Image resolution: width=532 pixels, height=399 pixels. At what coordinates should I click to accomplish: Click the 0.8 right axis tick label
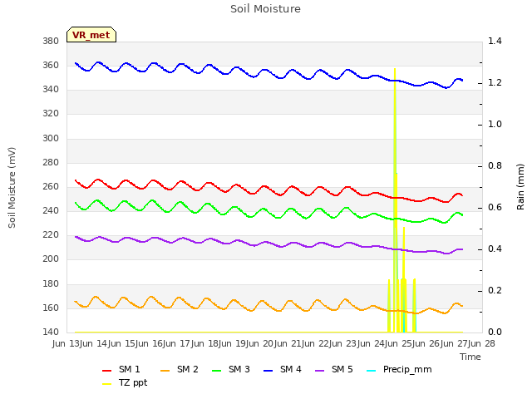coord(495,166)
